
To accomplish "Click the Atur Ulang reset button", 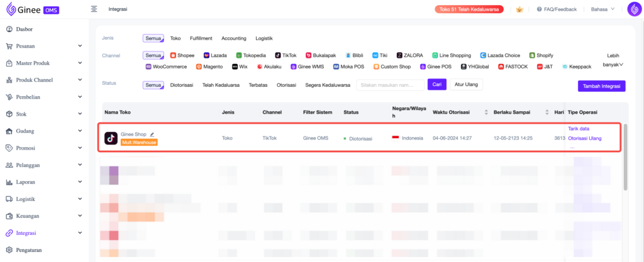I will tap(466, 84).
